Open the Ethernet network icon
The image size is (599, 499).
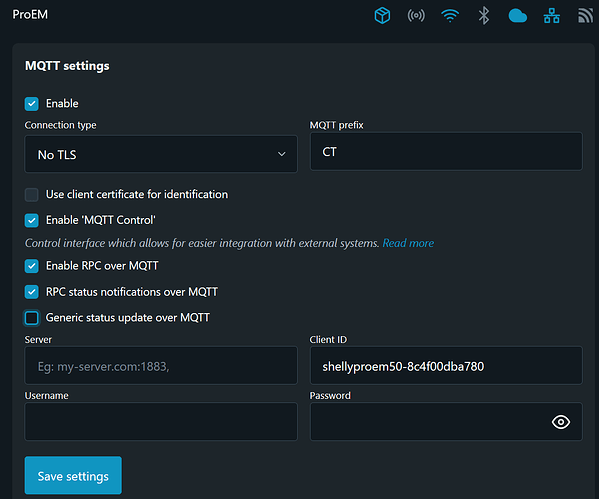tap(552, 16)
